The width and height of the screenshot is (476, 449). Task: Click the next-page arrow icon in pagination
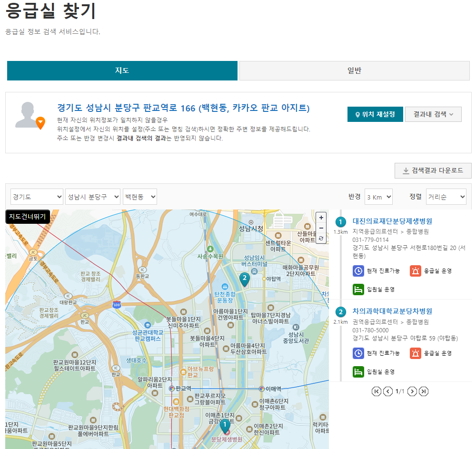412,391
